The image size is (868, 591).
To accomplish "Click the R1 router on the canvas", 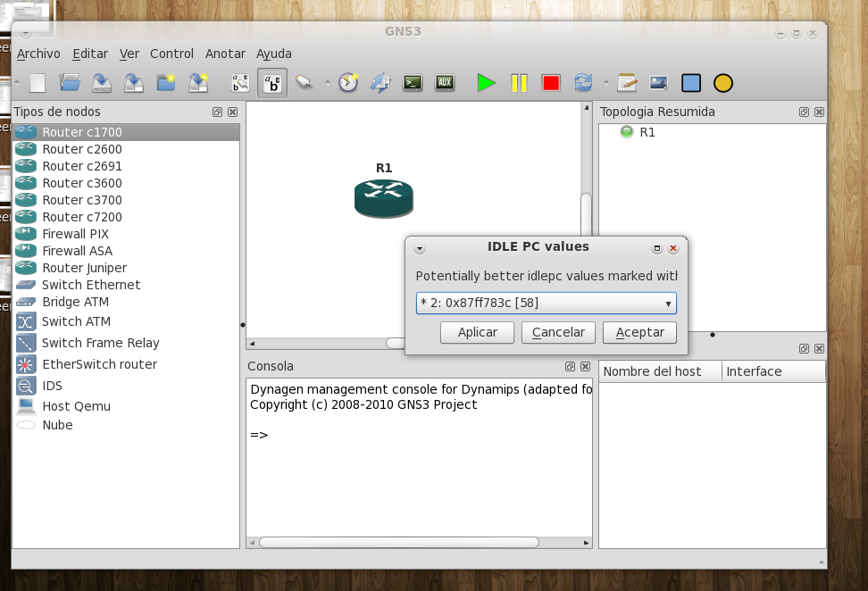I will (x=384, y=198).
